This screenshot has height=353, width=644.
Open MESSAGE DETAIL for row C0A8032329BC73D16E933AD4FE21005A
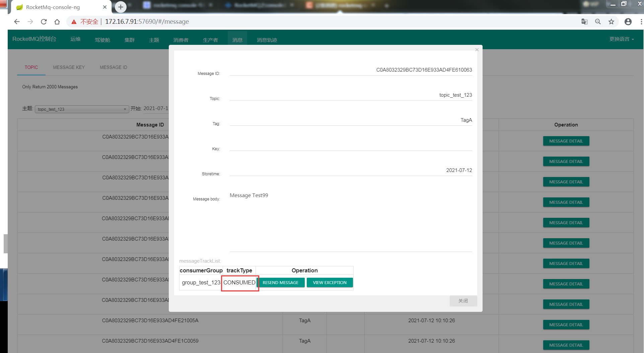pyautogui.click(x=566, y=325)
